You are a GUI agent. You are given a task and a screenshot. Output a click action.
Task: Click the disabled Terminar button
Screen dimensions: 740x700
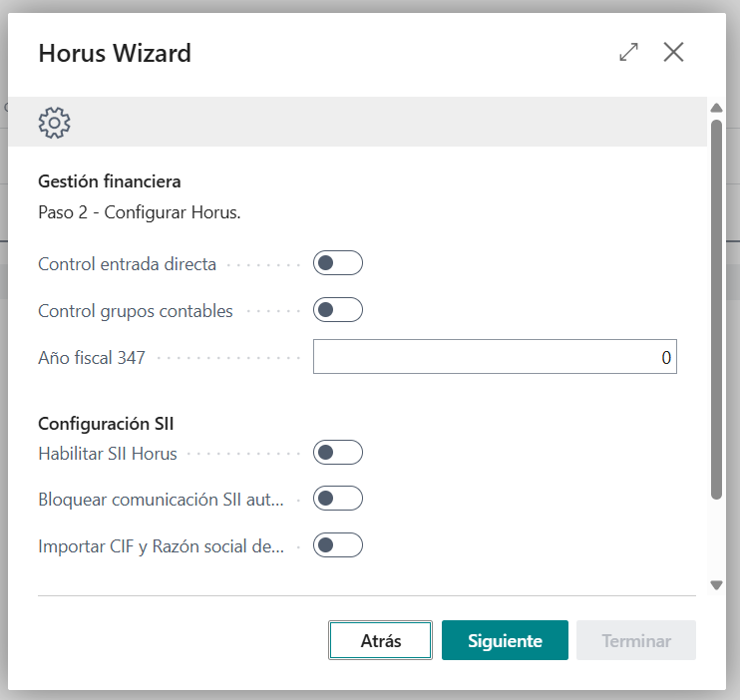tap(636, 640)
